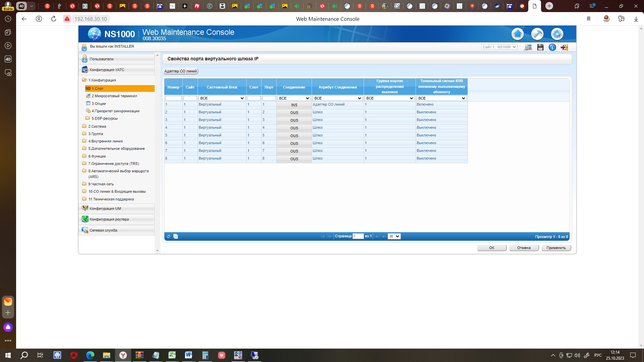The height and width of the screenshot is (362, 644).
Task: Open the blue information icon
Action: pos(552,47)
